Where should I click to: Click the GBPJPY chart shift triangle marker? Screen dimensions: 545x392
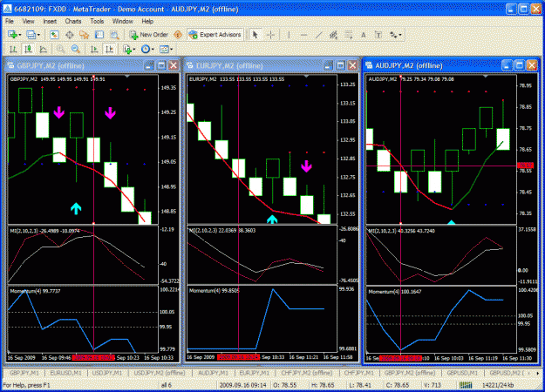(x=127, y=76)
